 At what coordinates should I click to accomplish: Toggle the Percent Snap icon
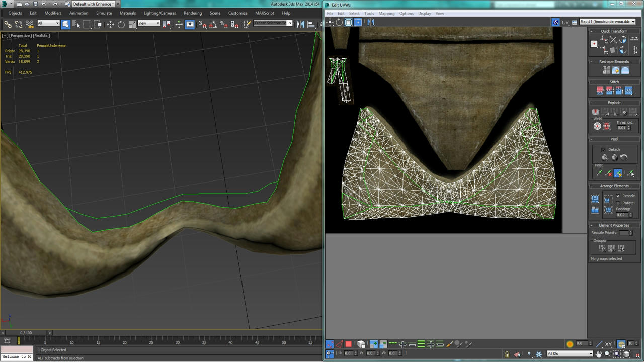click(224, 24)
